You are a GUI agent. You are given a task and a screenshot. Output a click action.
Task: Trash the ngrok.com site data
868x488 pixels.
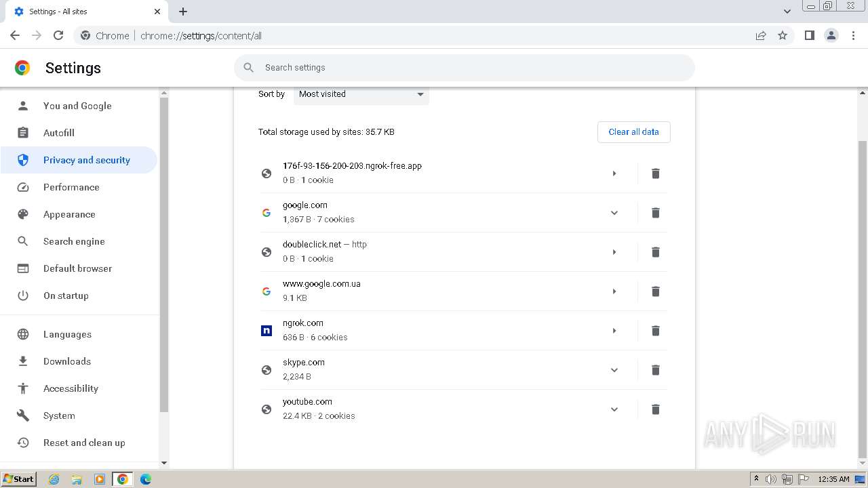tap(655, 331)
